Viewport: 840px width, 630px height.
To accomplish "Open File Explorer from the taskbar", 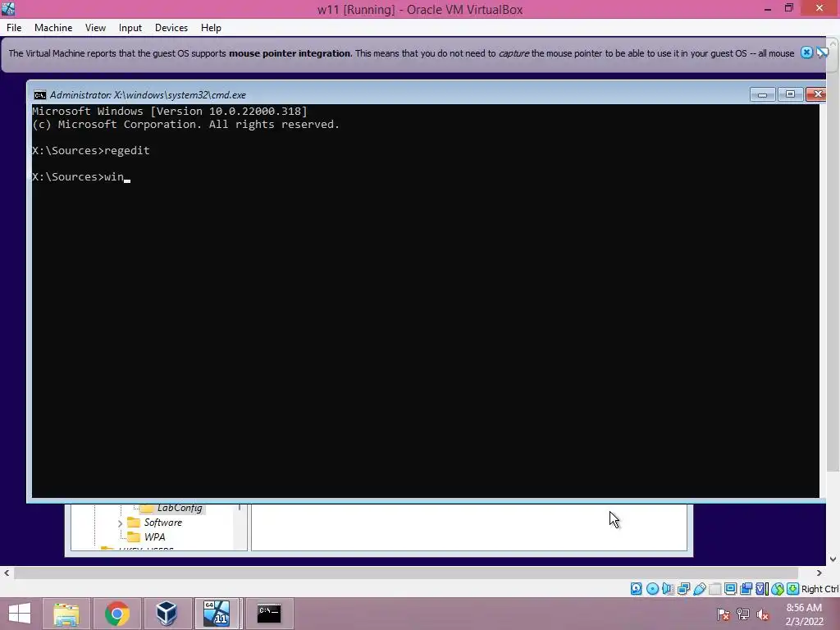I will point(66,614).
